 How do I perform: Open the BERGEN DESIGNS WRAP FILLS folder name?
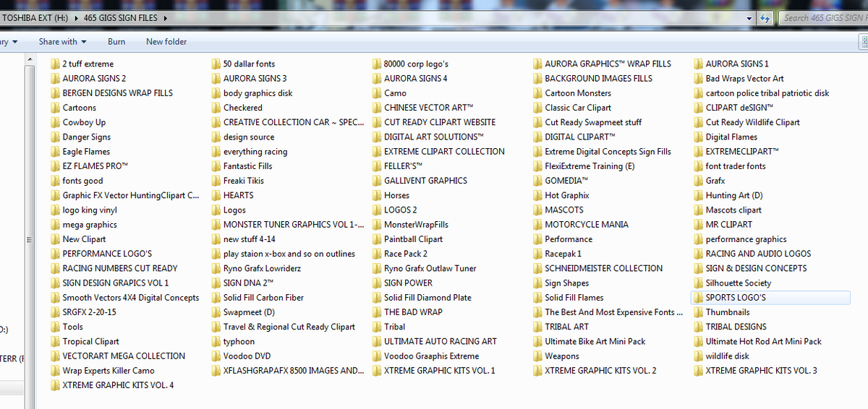click(118, 93)
